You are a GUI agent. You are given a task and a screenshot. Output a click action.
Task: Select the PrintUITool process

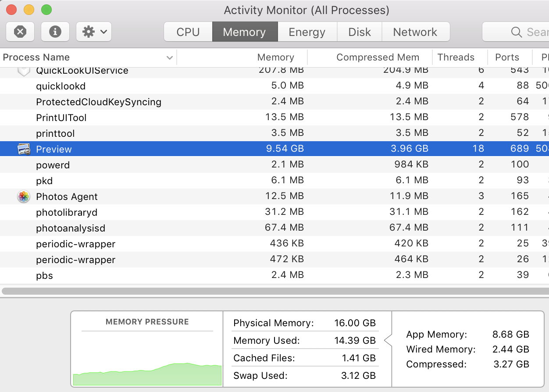click(x=61, y=118)
